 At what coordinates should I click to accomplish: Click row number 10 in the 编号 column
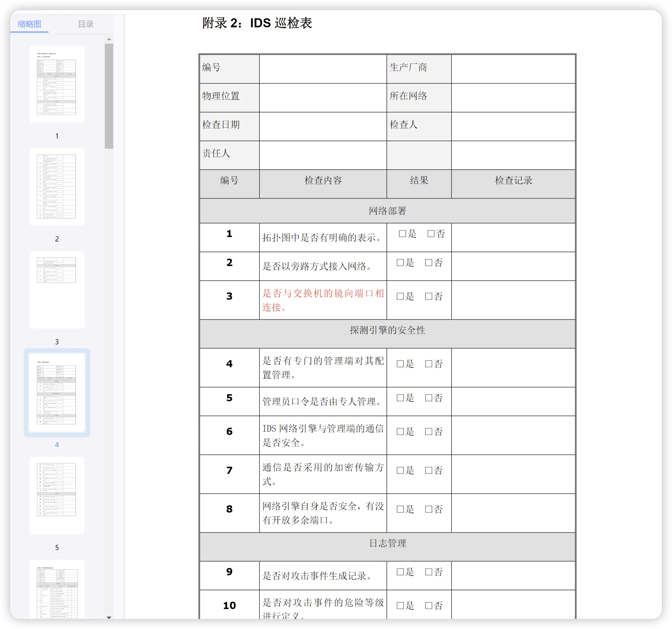click(230, 606)
